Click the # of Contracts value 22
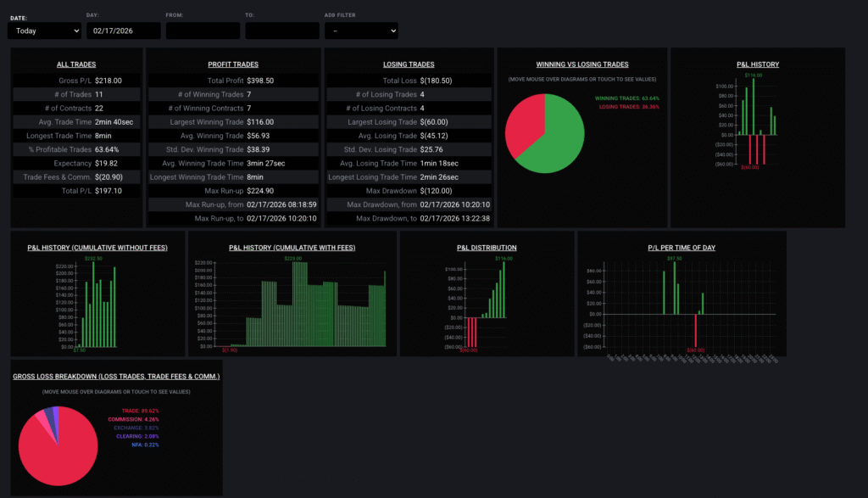The width and height of the screenshot is (868, 498). (98, 108)
